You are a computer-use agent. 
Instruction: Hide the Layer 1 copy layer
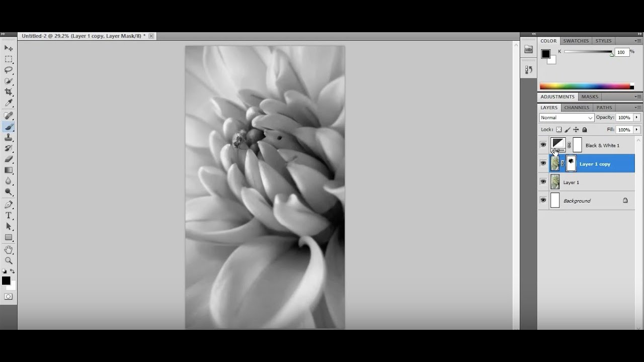coord(543,163)
